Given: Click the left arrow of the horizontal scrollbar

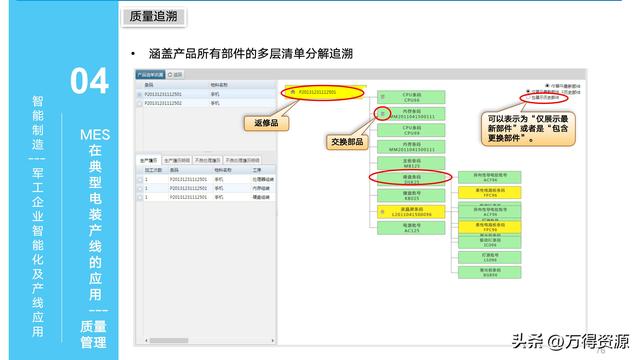Looking at the screenshot, I should coord(146,340).
